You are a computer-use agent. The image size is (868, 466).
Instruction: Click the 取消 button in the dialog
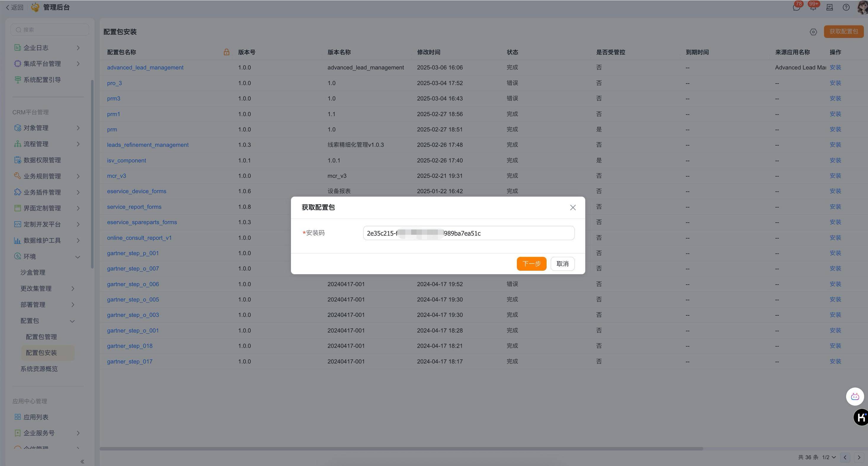562,264
